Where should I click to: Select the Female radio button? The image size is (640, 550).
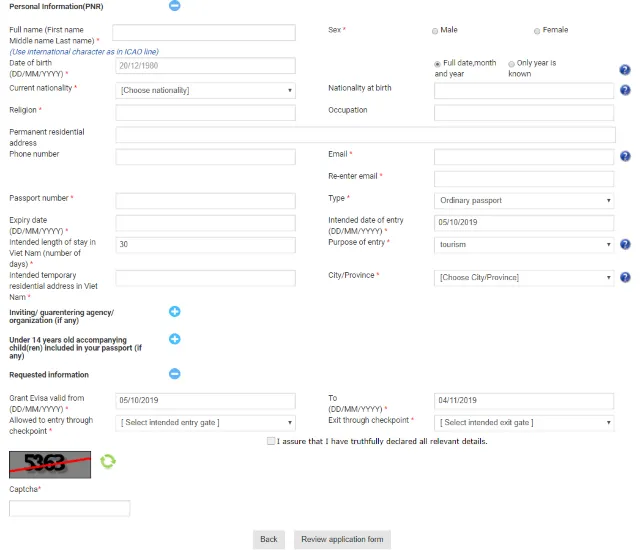click(x=537, y=31)
